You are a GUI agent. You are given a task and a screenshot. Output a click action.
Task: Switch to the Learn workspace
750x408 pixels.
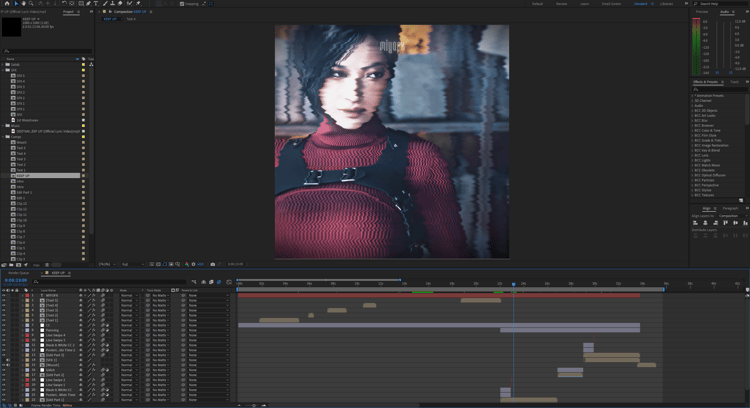pyautogui.click(x=585, y=4)
